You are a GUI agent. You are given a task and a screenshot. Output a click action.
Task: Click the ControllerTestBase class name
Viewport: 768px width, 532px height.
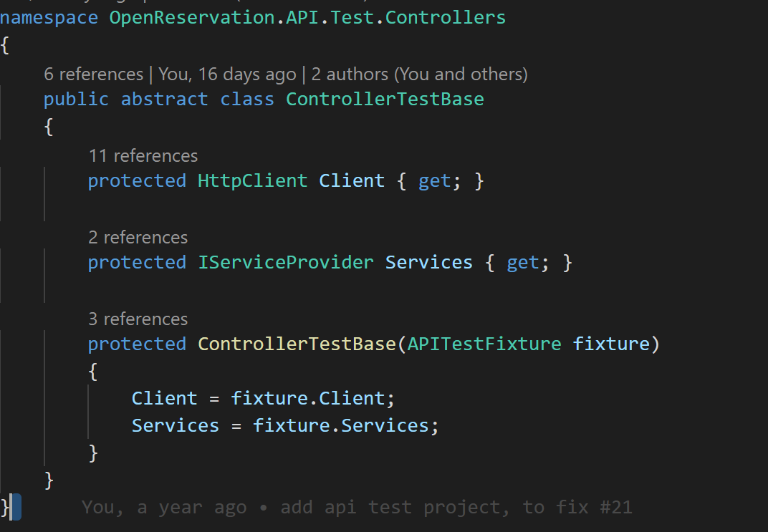(x=385, y=100)
